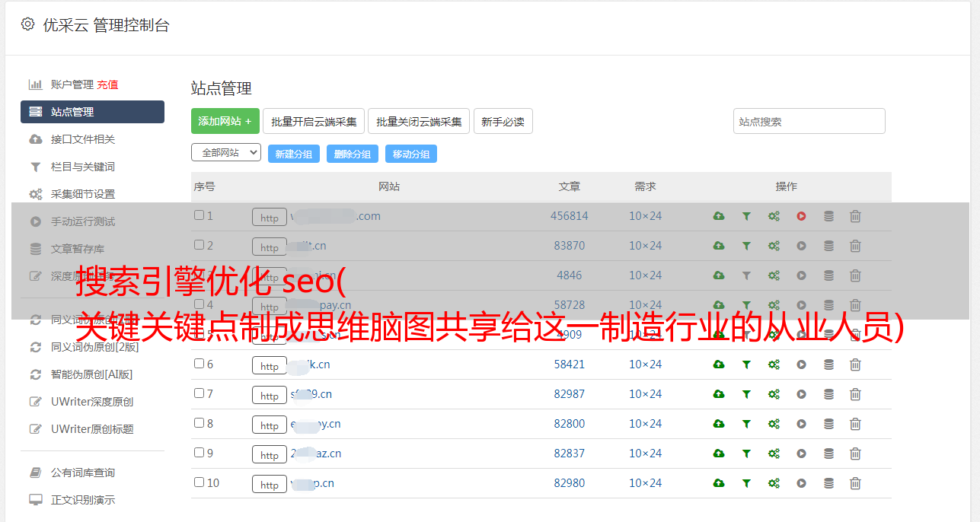Open gears settings icon for row 8

click(774, 424)
